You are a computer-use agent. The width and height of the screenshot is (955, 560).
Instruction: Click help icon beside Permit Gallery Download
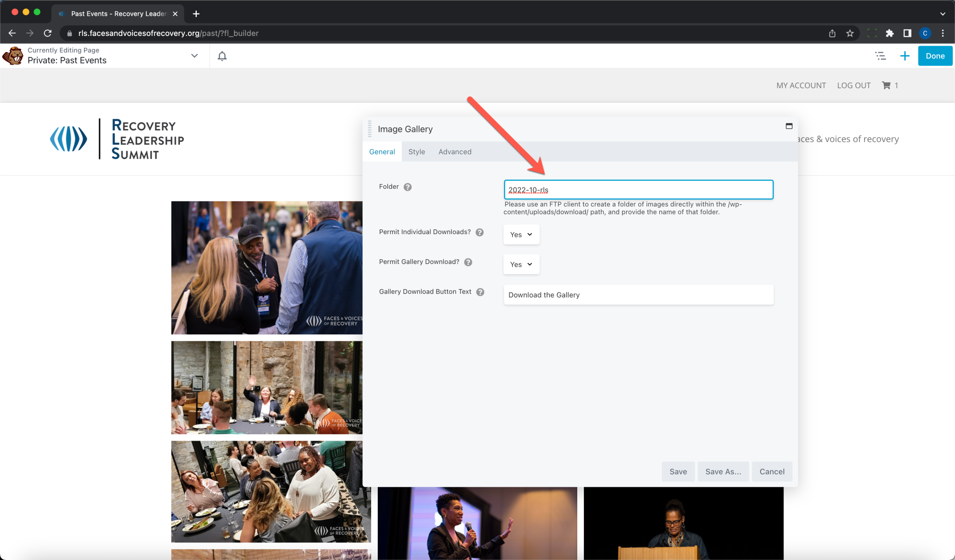pos(468,262)
